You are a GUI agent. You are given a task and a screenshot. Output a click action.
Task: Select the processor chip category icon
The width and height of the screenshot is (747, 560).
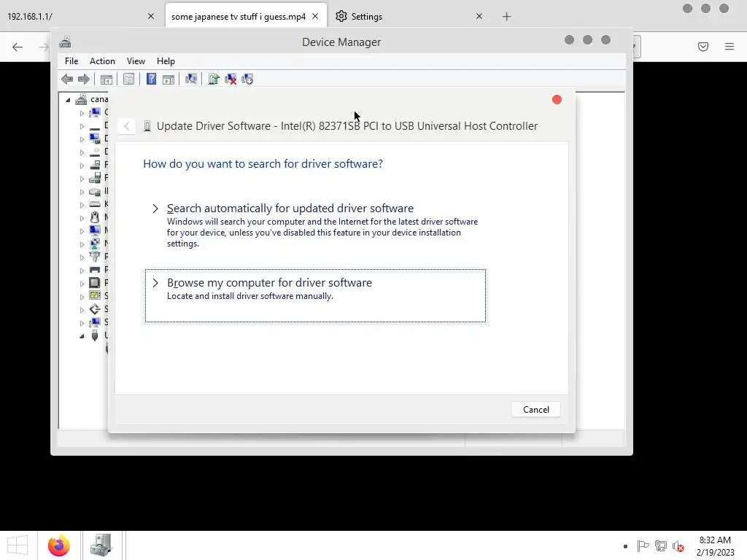tap(95, 283)
